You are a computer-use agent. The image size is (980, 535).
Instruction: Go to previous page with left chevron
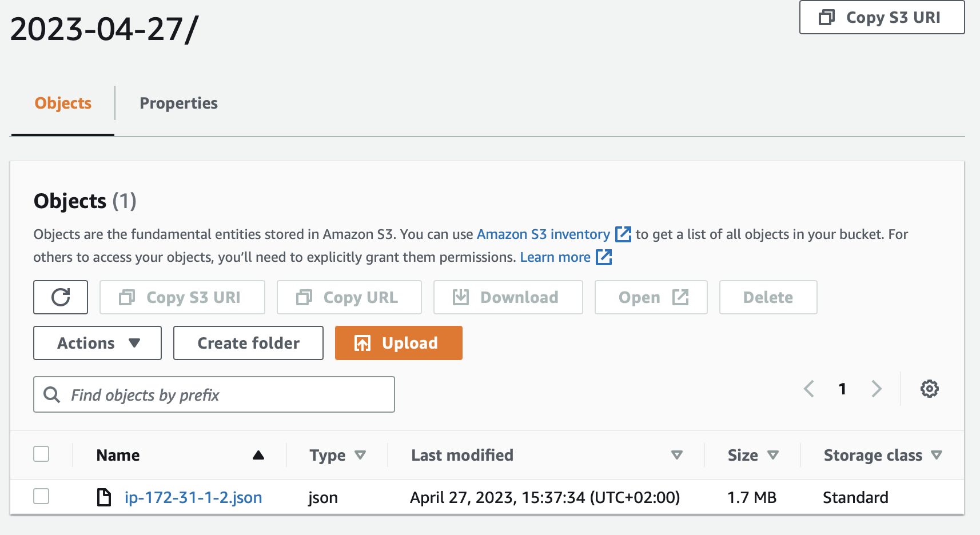tap(809, 389)
